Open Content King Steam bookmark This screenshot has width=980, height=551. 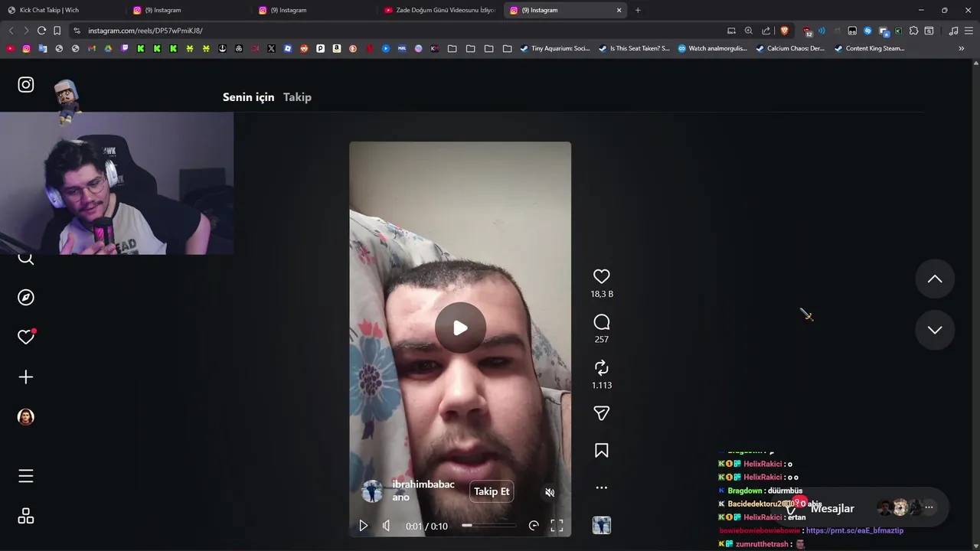[869, 48]
